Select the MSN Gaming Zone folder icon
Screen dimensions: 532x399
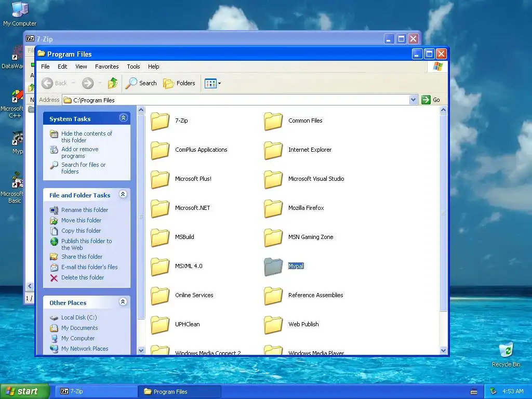[273, 237]
